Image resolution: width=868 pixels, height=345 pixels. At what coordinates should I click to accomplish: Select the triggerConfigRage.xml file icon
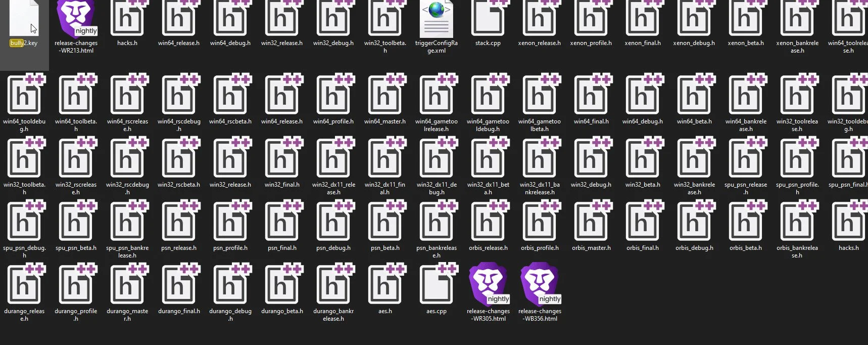click(x=436, y=19)
